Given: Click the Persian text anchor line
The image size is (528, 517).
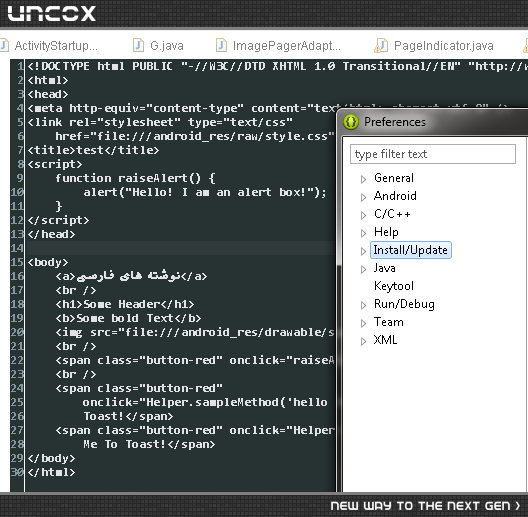Looking at the screenshot, I should 131,276.
